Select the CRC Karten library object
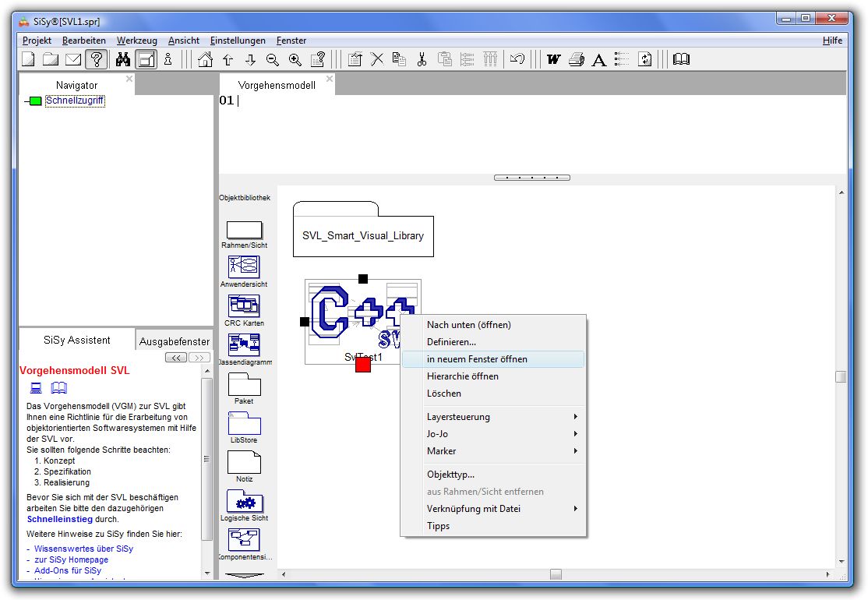Image resolution: width=868 pixels, height=600 pixels. point(244,306)
